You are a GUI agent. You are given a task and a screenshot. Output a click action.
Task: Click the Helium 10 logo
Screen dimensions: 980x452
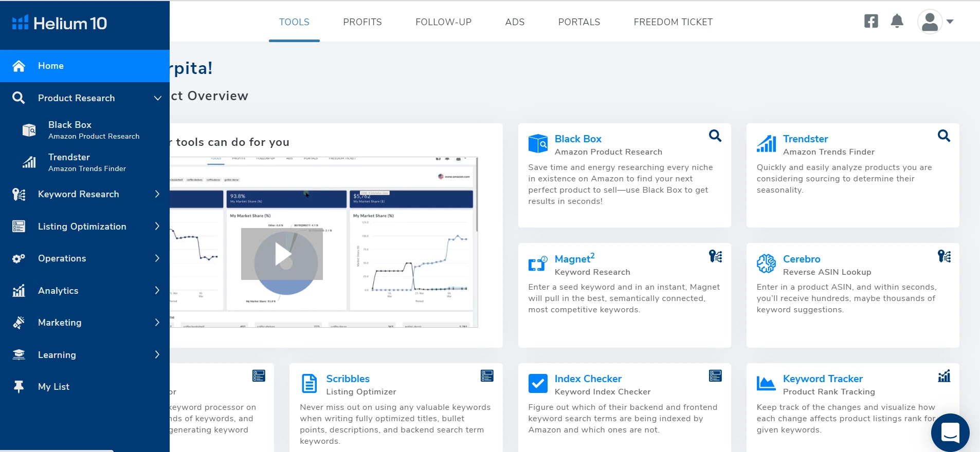coord(60,23)
